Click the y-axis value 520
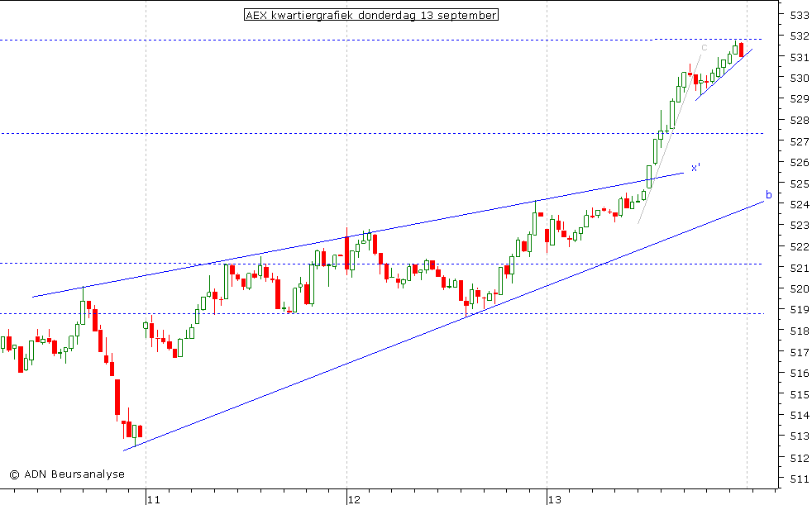Screen dimensions: 812x505 click(x=800, y=288)
